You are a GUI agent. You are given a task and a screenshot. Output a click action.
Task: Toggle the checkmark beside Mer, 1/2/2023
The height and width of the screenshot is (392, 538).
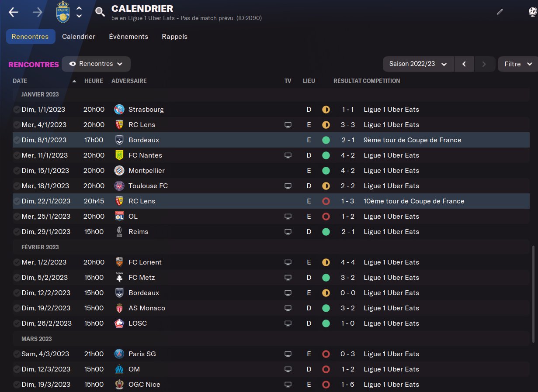pyautogui.click(x=17, y=262)
